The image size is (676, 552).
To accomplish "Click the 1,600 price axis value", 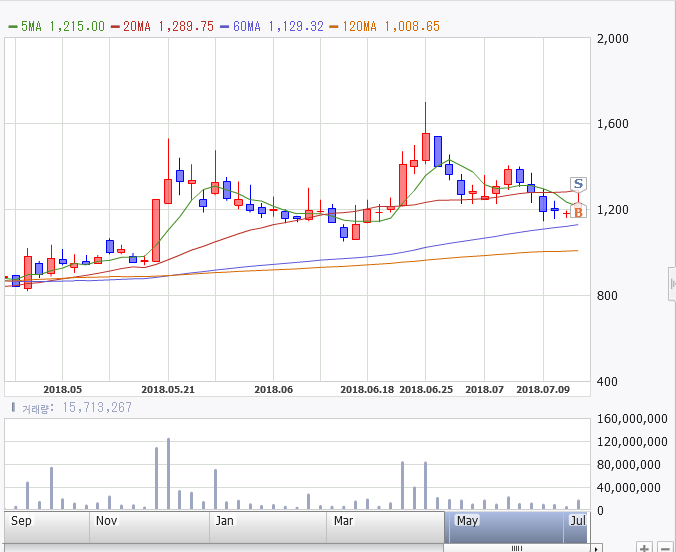I will point(613,124).
